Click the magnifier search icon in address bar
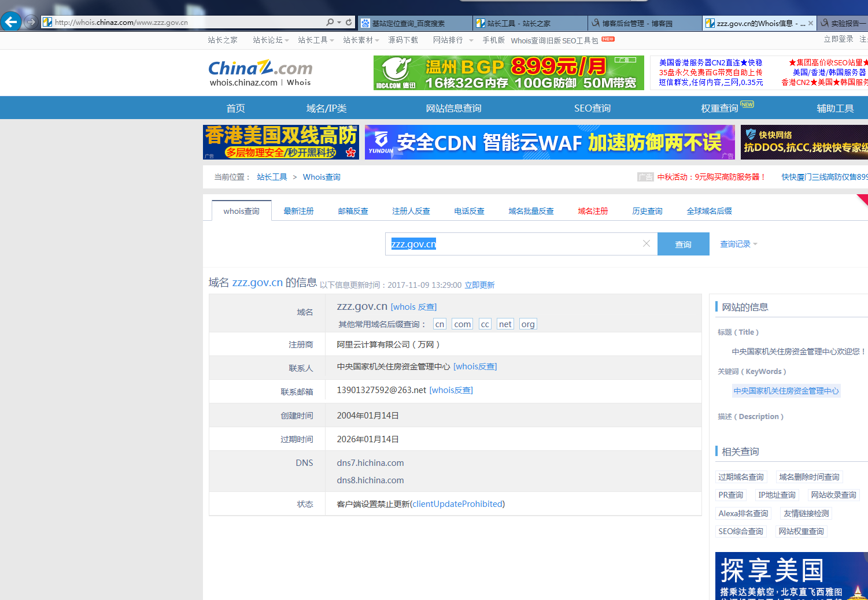 click(330, 22)
